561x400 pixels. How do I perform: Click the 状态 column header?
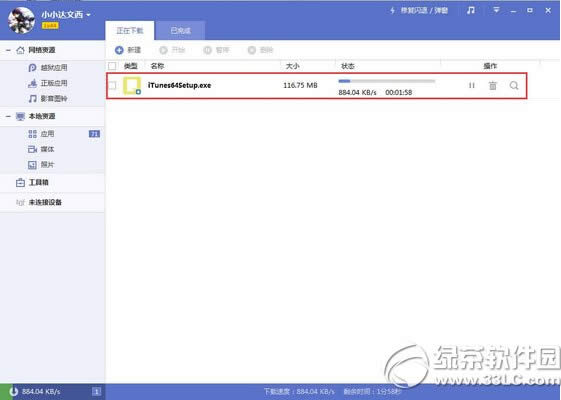click(x=348, y=66)
